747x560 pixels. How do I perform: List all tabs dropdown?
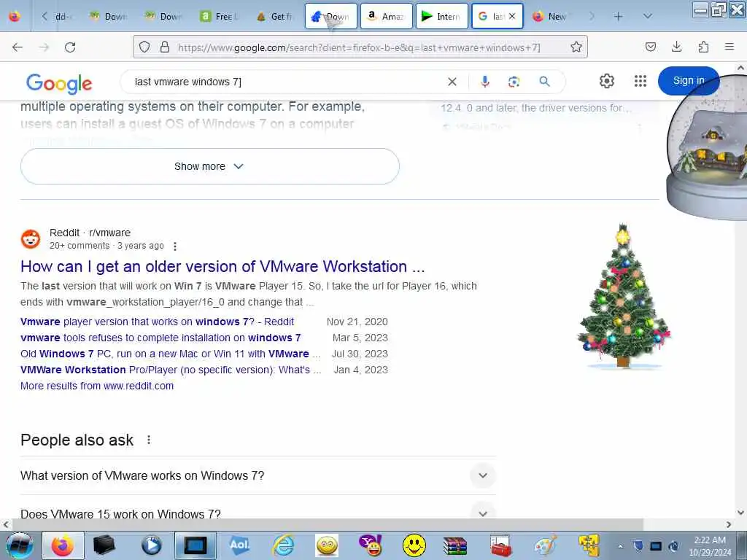[647, 16]
